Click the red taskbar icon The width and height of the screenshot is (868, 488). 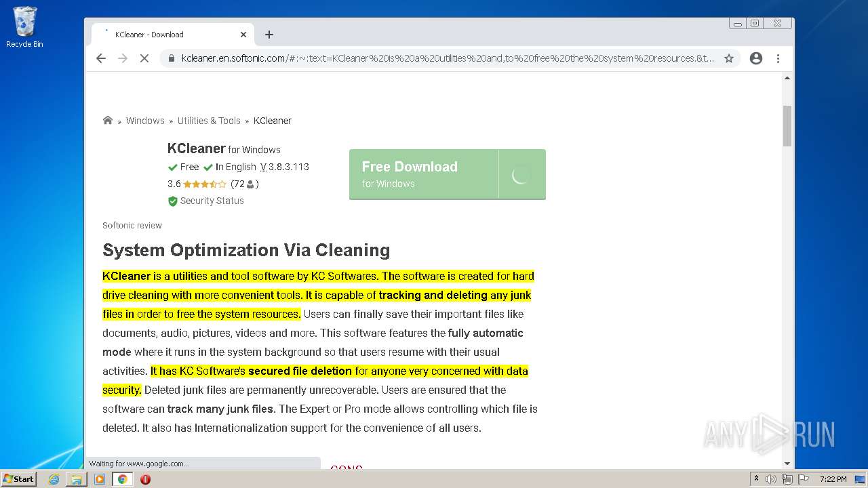coord(145,479)
